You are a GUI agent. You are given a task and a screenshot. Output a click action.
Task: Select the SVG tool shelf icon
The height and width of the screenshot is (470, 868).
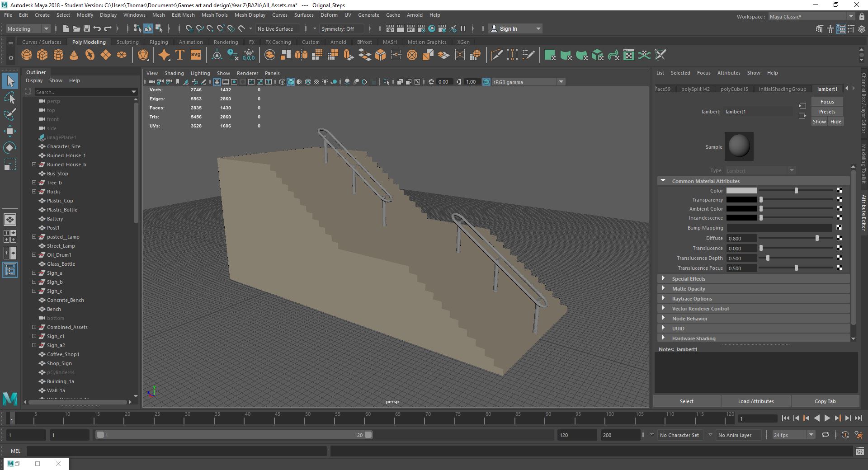195,55
